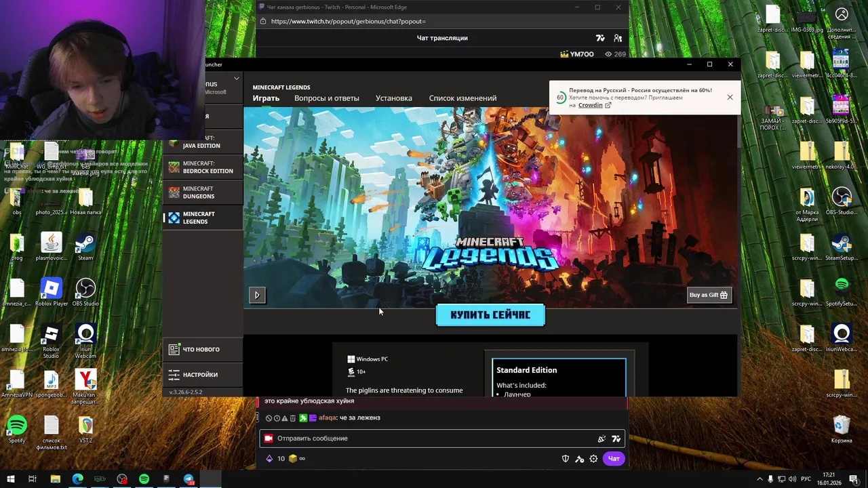Switch the РУС keyboard language indicator
Screen dimensions: 868x488
point(806,479)
